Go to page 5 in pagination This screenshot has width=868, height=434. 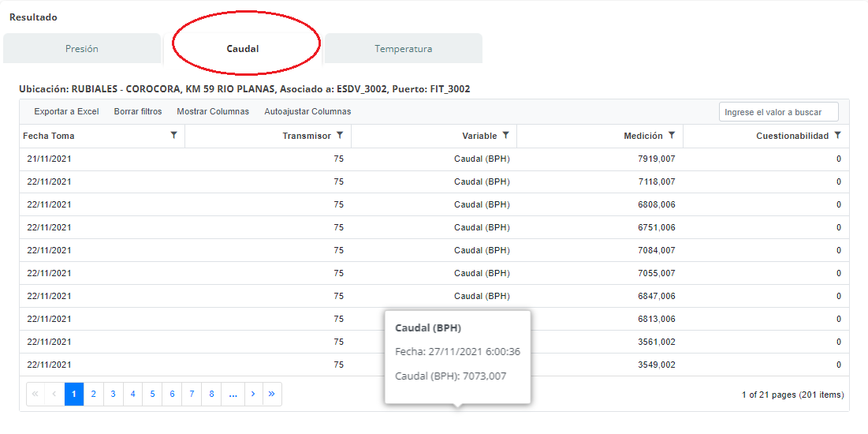152,394
